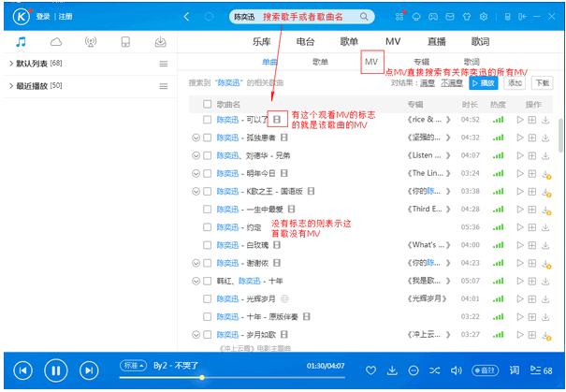Pause the current song

click(55, 370)
